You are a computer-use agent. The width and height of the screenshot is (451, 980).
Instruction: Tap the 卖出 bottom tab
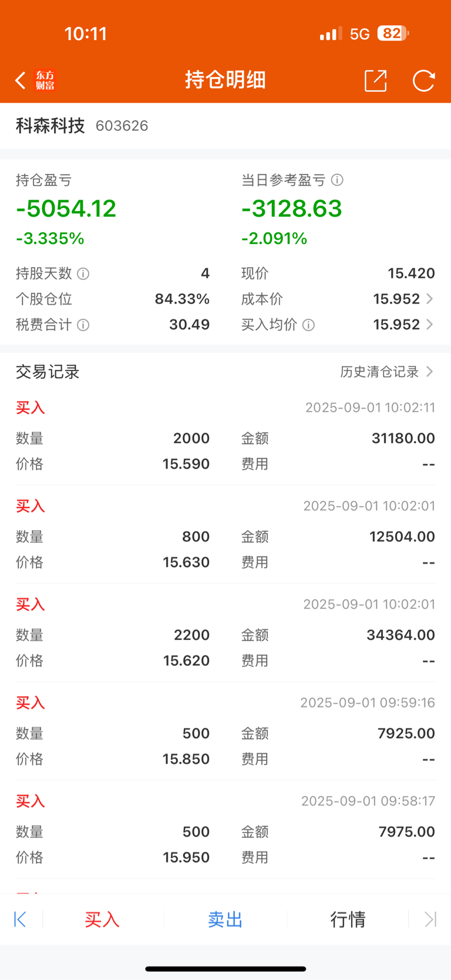click(x=225, y=919)
